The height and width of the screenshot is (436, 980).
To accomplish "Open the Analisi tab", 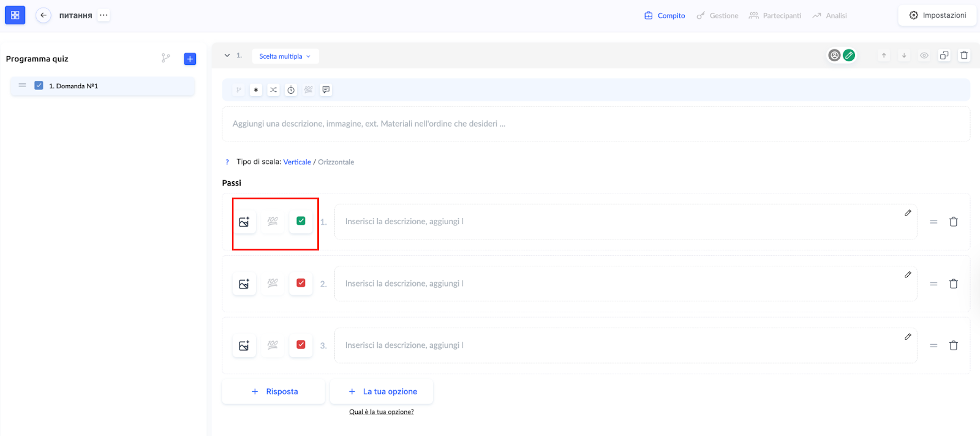I will pos(829,15).
